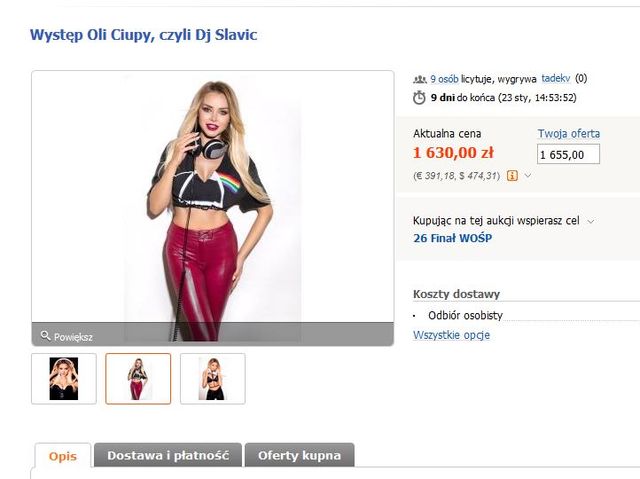Click Wszystkie opcje delivery link
640x479 pixels.
click(x=451, y=335)
